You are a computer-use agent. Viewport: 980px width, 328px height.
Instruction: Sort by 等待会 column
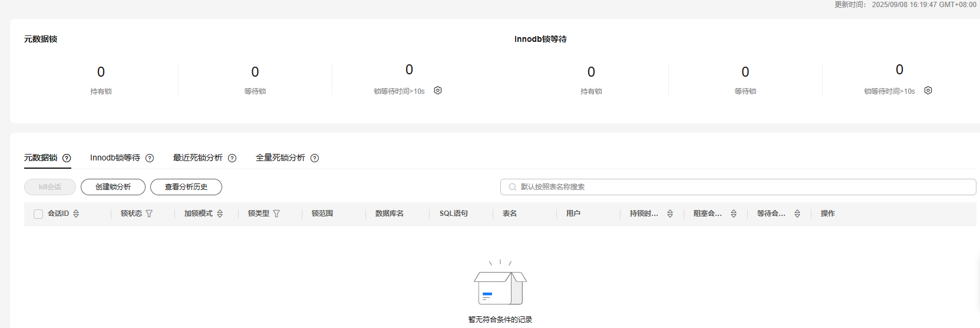(x=797, y=214)
